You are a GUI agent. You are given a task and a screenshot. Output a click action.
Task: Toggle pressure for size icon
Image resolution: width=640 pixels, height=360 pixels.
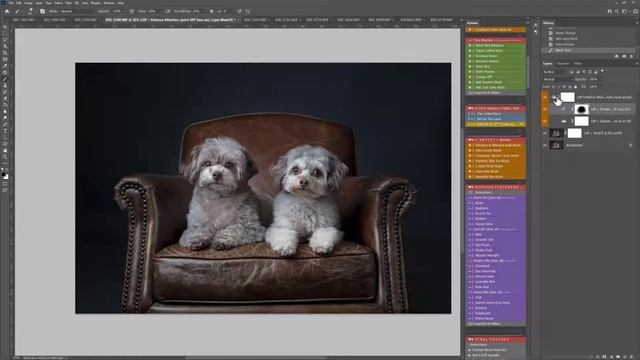(240, 11)
